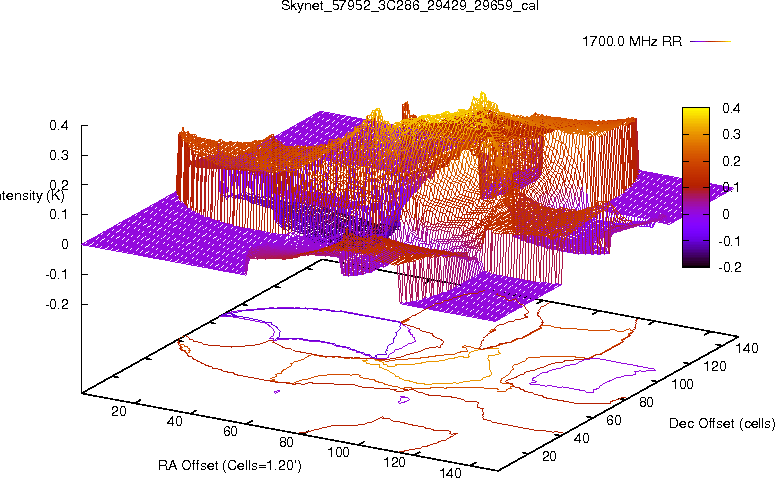This screenshot has height=478, width=775.
Task: Click the intensity axis tick 0
Action: 65,244
